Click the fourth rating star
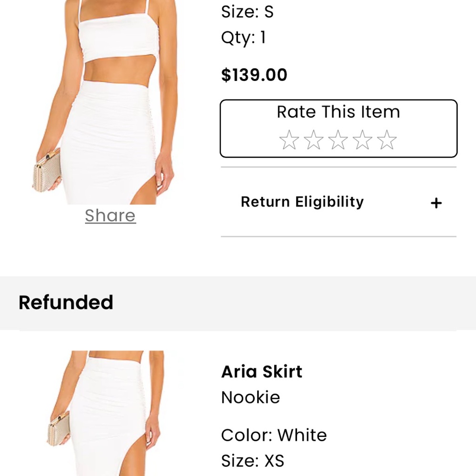This screenshot has height=476, width=476. (x=363, y=140)
